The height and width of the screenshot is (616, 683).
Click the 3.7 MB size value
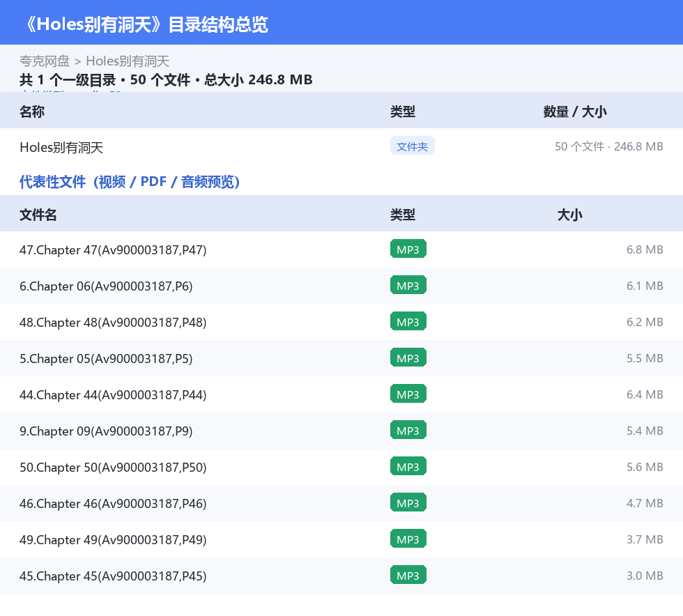point(645,539)
